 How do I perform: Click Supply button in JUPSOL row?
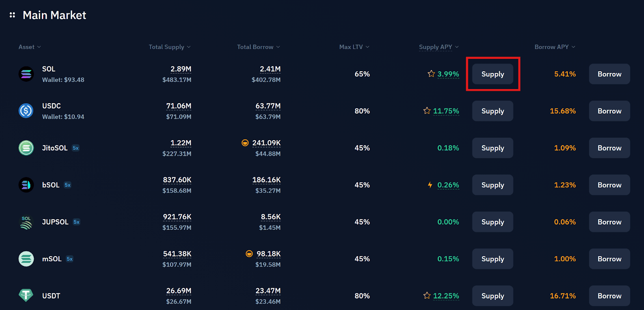(x=493, y=222)
